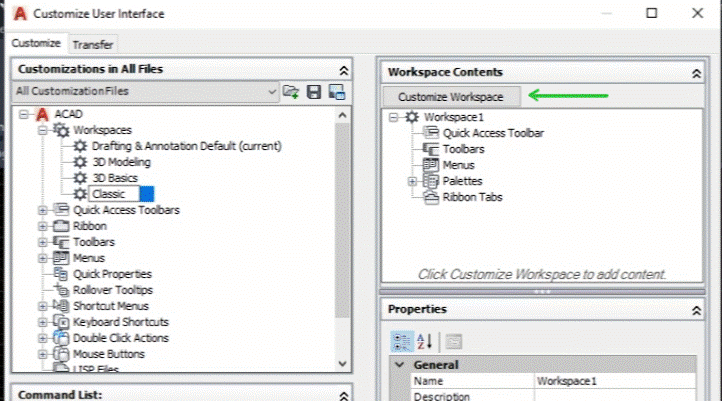The image size is (722, 401).
Task: Collapse the Workspaces tree node
Action: pos(42,131)
